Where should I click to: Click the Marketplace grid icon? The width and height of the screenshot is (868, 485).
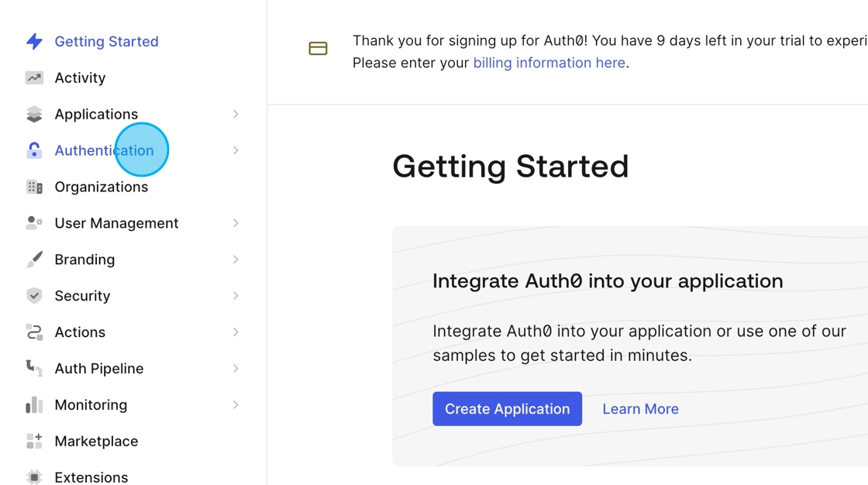pyautogui.click(x=34, y=442)
